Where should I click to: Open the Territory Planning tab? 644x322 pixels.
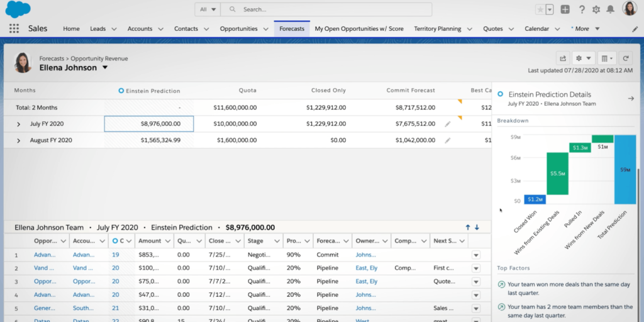[x=438, y=29]
